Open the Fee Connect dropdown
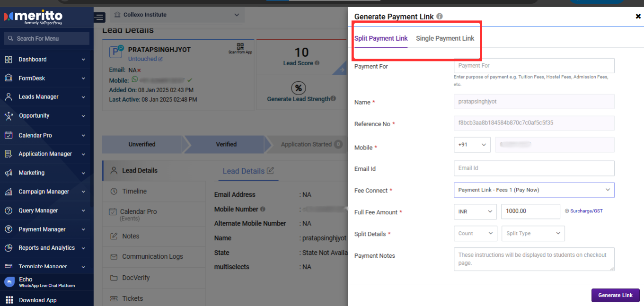Viewport: 644px width, 306px height. pyautogui.click(x=534, y=190)
